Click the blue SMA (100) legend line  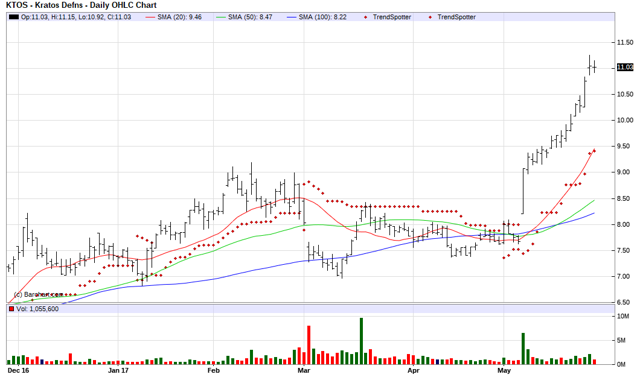(x=291, y=17)
